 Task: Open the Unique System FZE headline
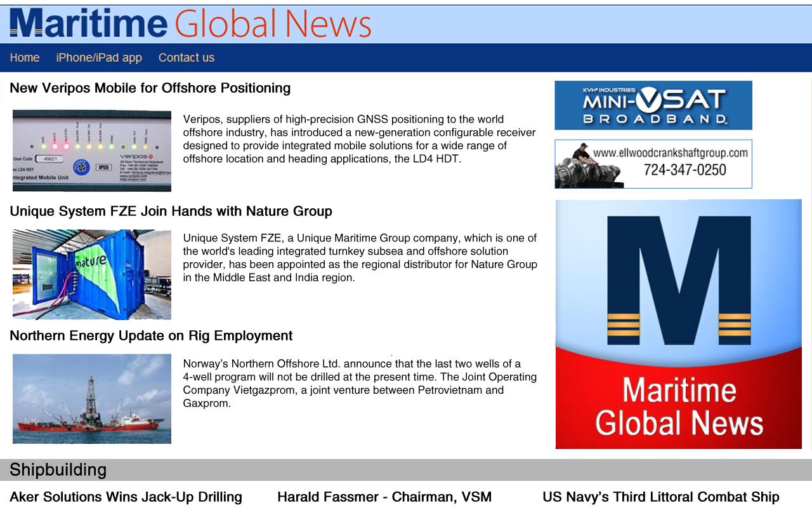coord(171,211)
